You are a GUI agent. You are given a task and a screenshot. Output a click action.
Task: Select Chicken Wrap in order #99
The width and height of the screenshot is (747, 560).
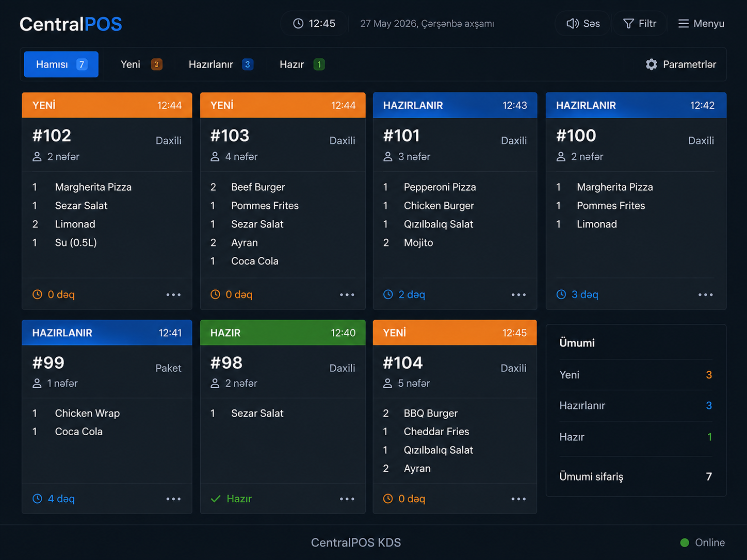click(x=87, y=414)
